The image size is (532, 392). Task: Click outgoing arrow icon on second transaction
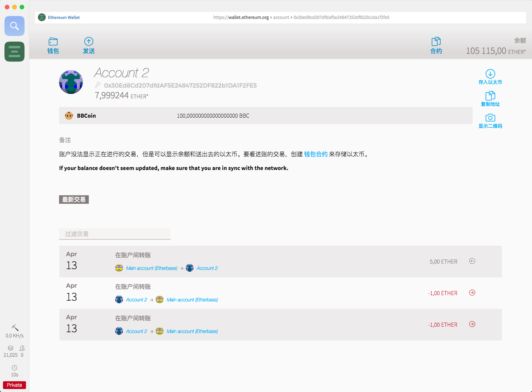[472, 293]
